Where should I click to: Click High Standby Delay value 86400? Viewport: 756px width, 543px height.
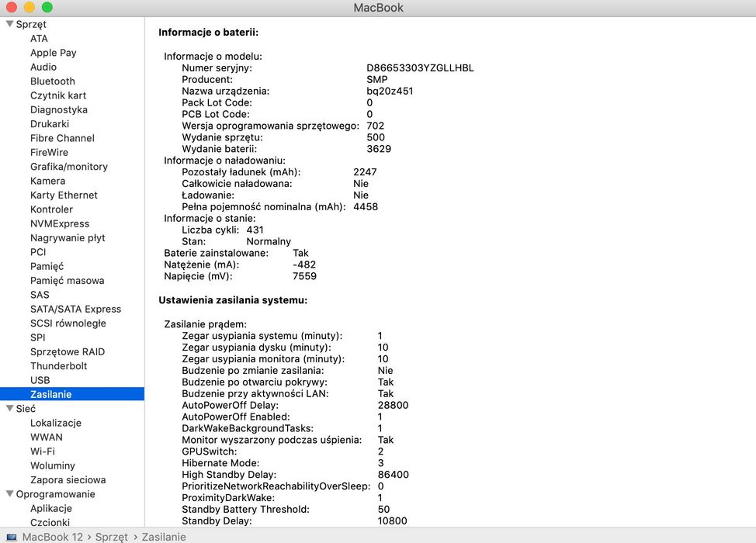click(393, 475)
